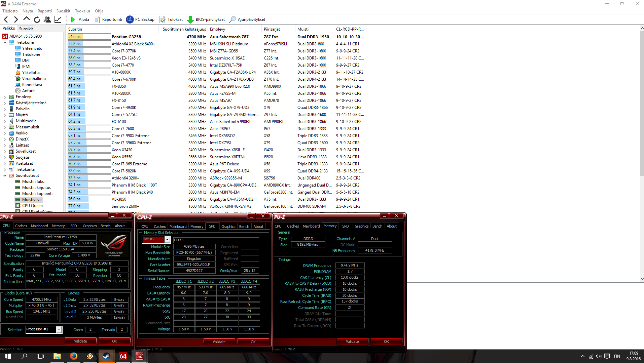The image size is (644, 363).
Task: Select the Core i7-6700K result row
Action: 215,79
